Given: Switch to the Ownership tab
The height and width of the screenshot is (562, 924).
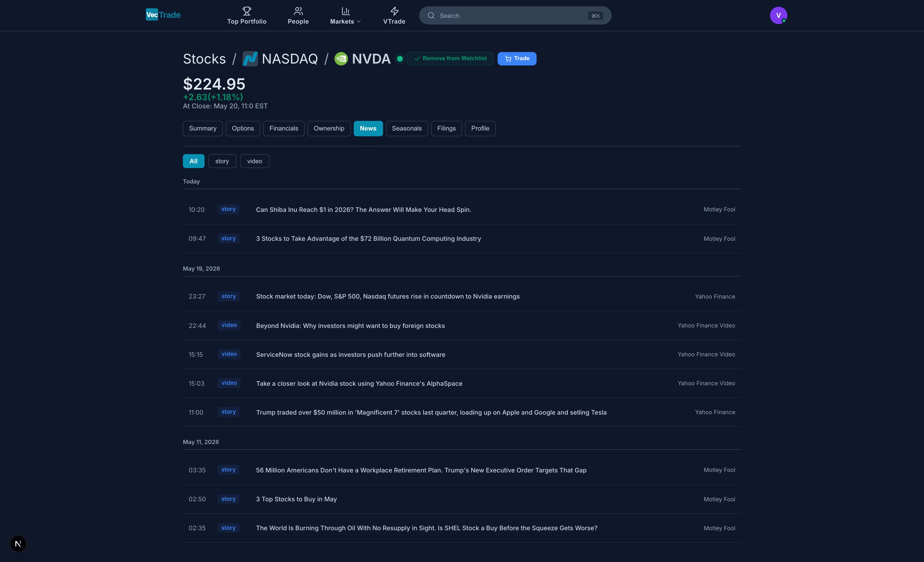Looking at the screenshot, I should pos(329,129).
